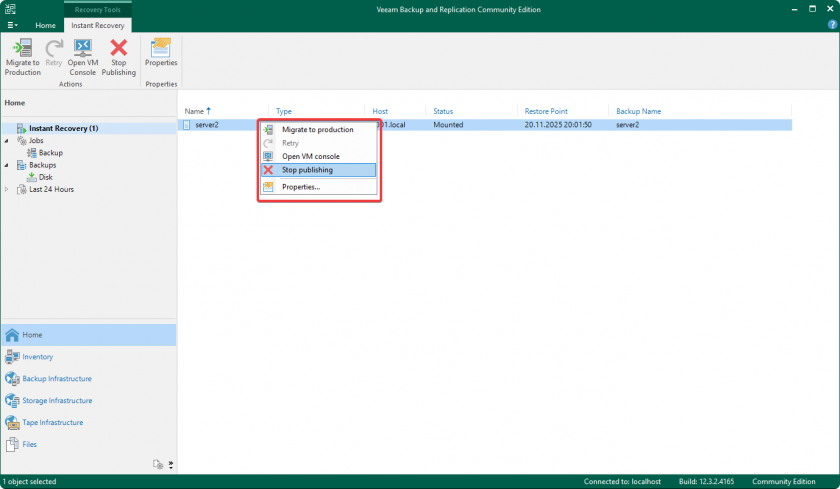Viewport: 840px width, 489px height.
Task: Select Disk under Backups tree
Action: pyautogui.click(x=45, y=177)
